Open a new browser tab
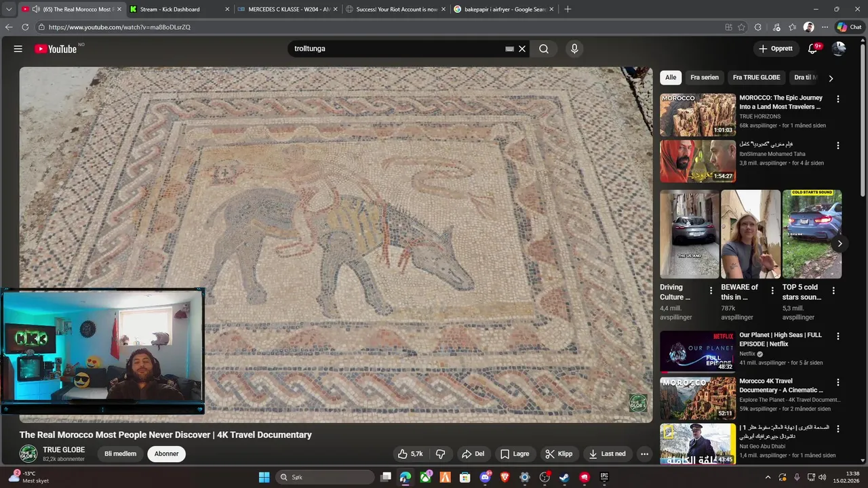Screen dimensions: 868x488 point(568,9)
